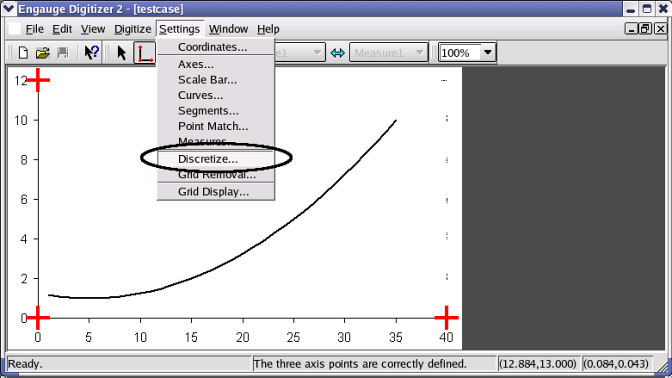Open file using the folder icon
The height and width of the screenshot is (378, 672).
pyautogui.click(x=43, y=53)
